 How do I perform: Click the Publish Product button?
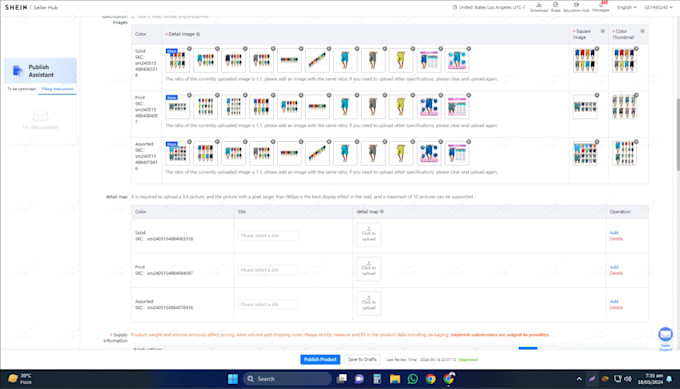[x=320, y=360]
